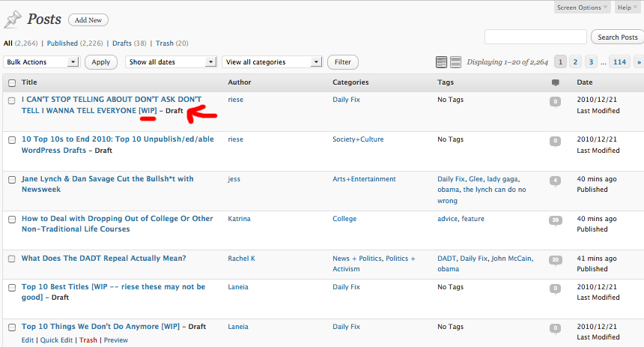The width and height of the screenshot is (644, 347).
Task: Open I CAN'T STOP TELLING draft title
Action: tap(112, 104)
